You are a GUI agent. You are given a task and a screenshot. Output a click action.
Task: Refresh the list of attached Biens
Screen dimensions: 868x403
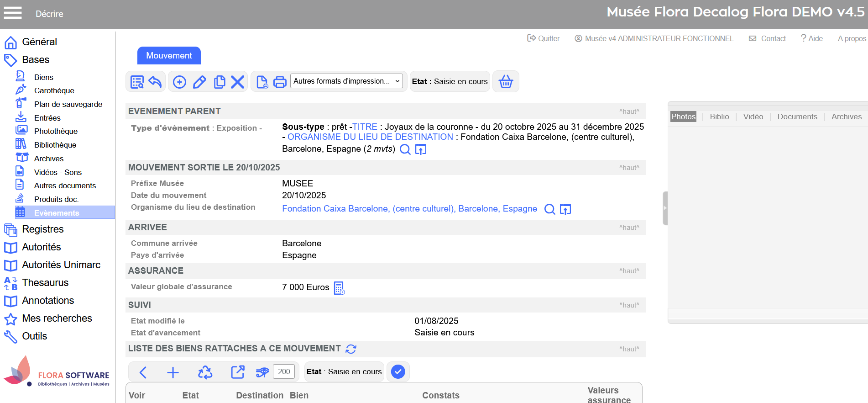(351, 349)
